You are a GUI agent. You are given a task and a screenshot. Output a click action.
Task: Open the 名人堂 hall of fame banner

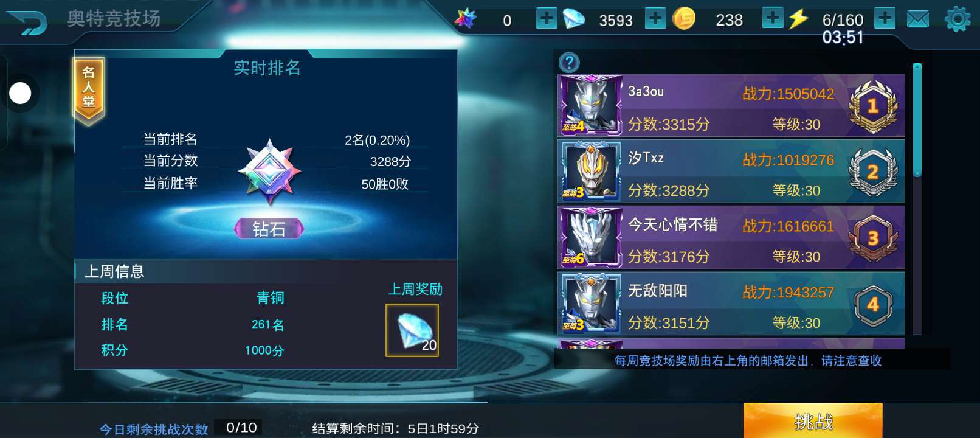tap(89, 91)
